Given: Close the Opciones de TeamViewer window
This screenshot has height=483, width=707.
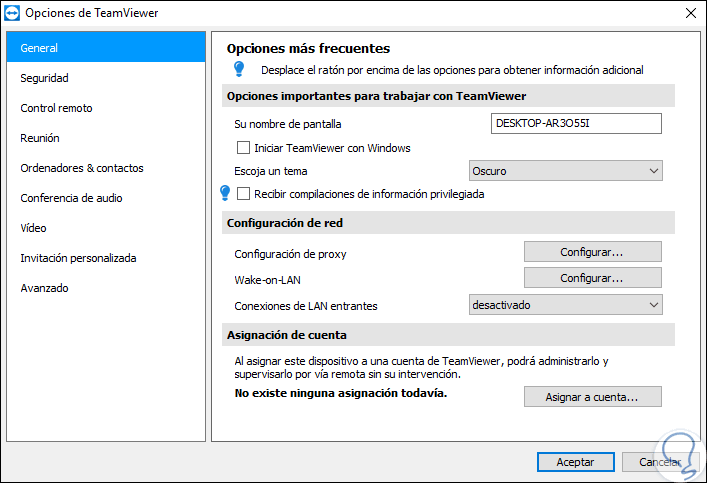Looking at the screenshot, I should tap(691, 13).
